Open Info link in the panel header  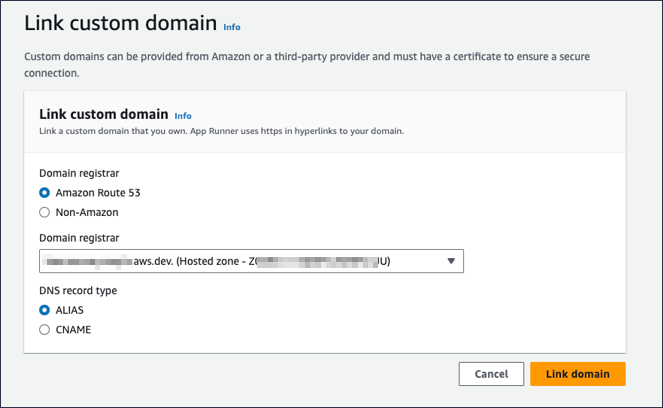click(x=183, y=116)
